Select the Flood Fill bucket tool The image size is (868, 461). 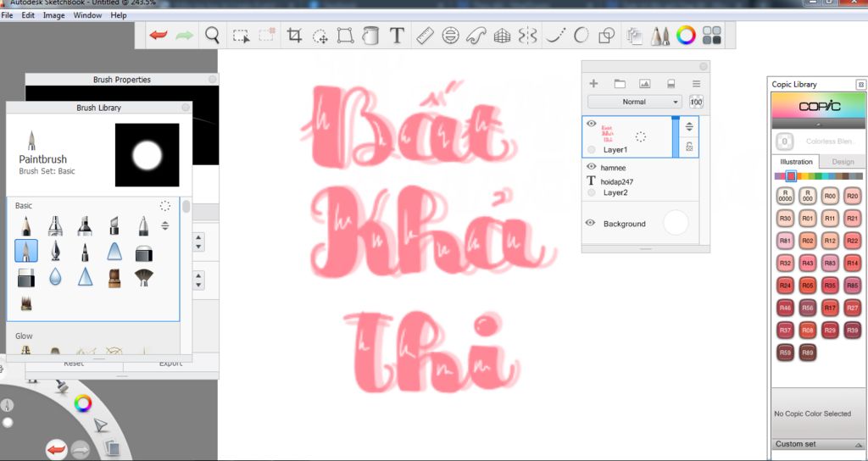(370, 36)
